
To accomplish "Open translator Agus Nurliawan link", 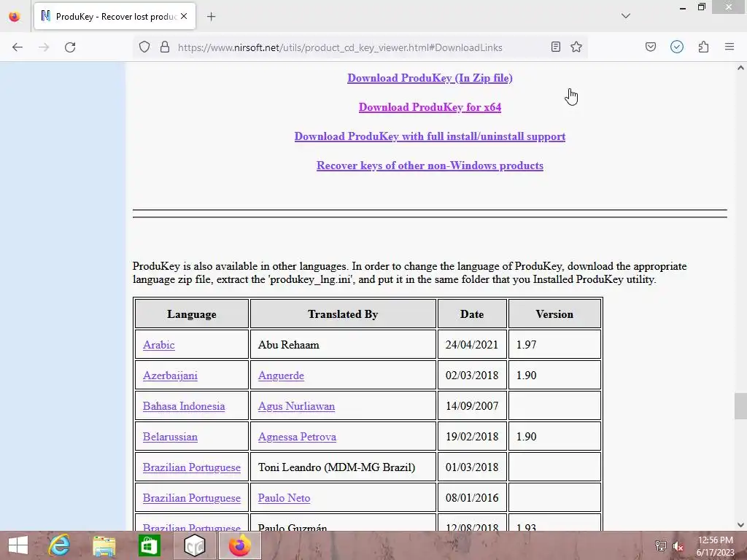I will pos(296,406).
